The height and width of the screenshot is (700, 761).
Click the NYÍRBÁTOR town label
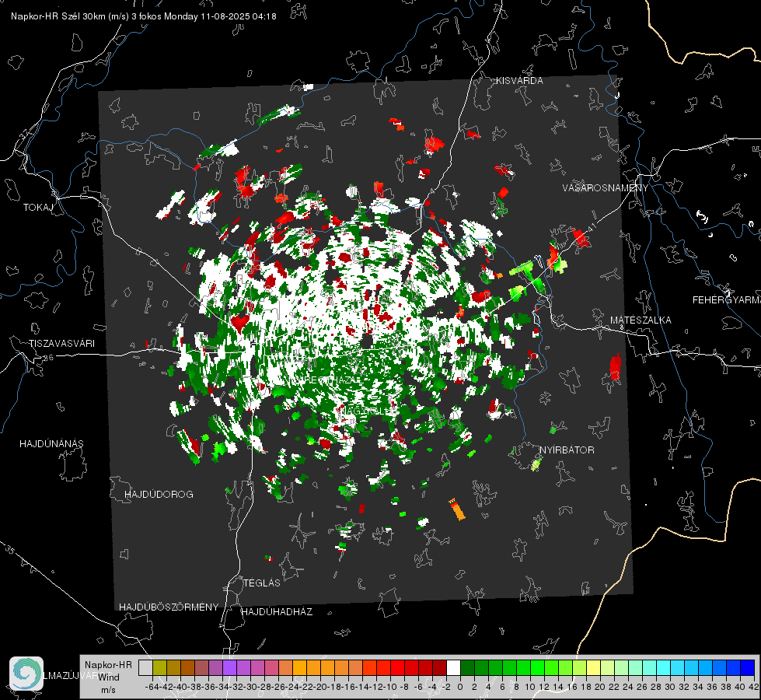point(567,450)
